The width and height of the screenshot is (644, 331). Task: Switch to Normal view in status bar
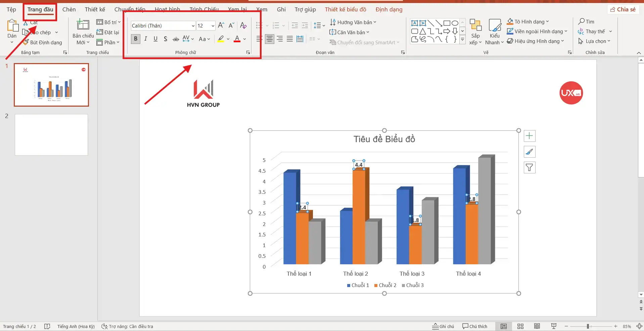click(504, 326)
